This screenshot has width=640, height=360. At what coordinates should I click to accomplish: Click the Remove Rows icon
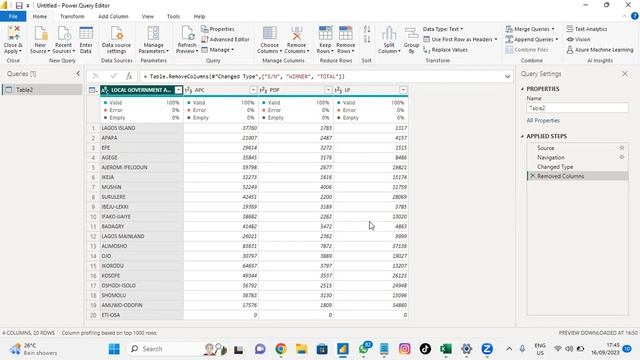point(346,33)
